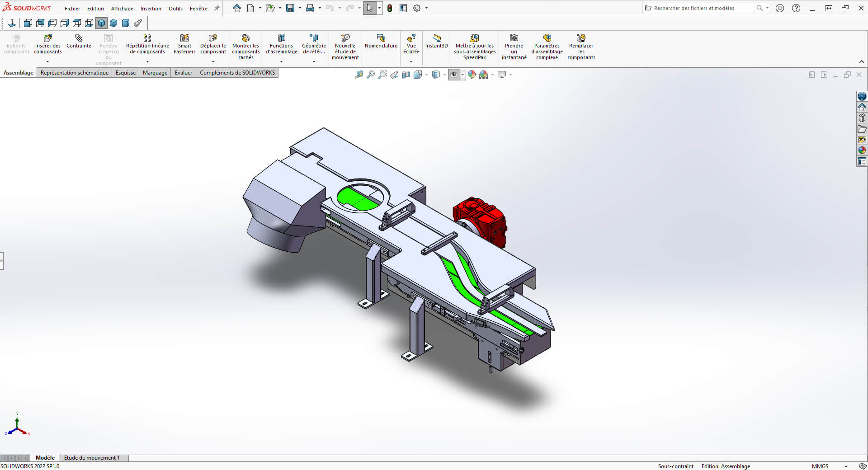Click the user login account icon
868x470 pixels.
(x=780, y=8)
